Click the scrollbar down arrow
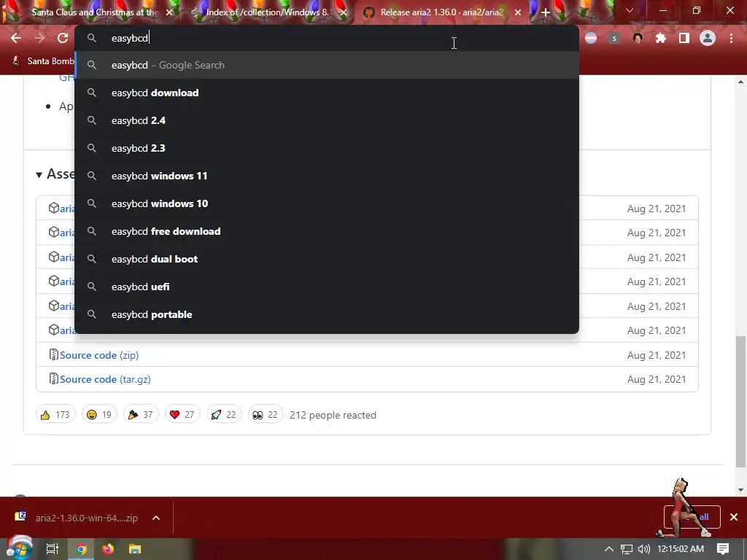This screenshot has width=747, height=560. [740, 489]
